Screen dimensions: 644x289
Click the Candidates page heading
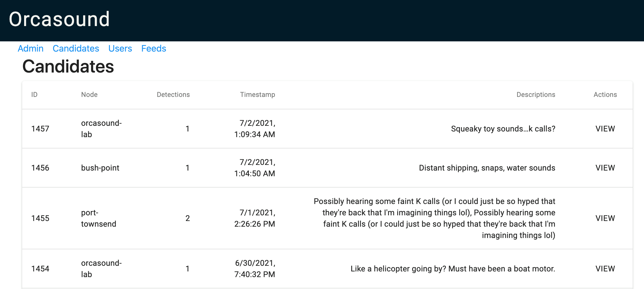point(68,66)
